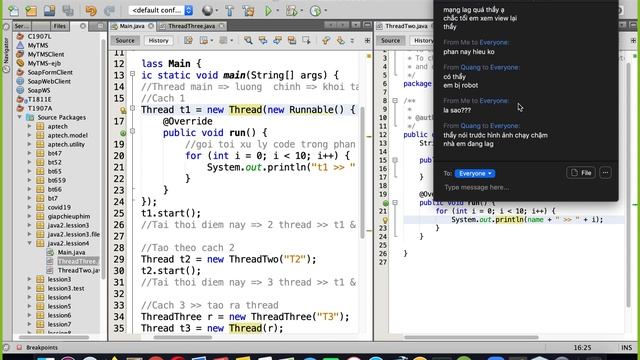Click the Profile Project toolbar icon

pyautogui.click(x=315, y=11)
